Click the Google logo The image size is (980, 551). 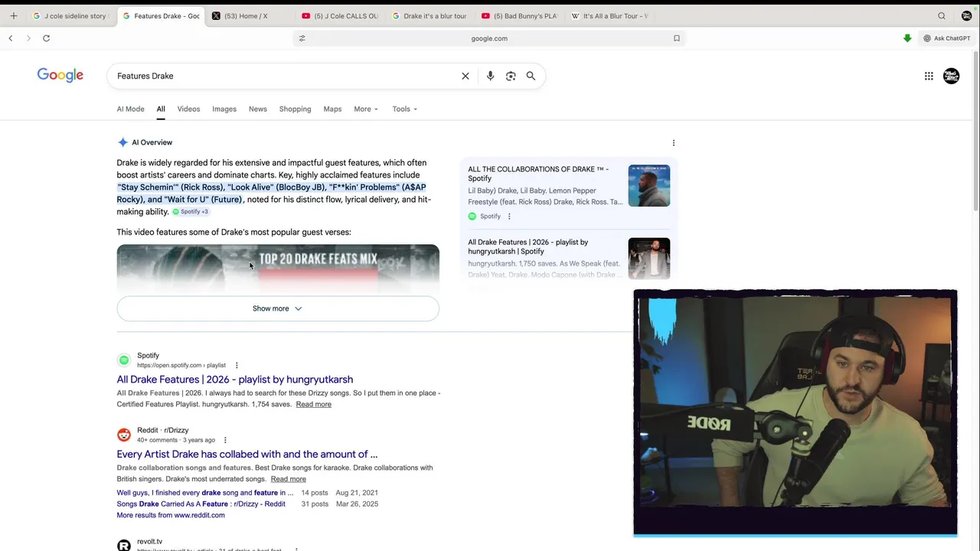pyautogui.click(x=60, y=75)
